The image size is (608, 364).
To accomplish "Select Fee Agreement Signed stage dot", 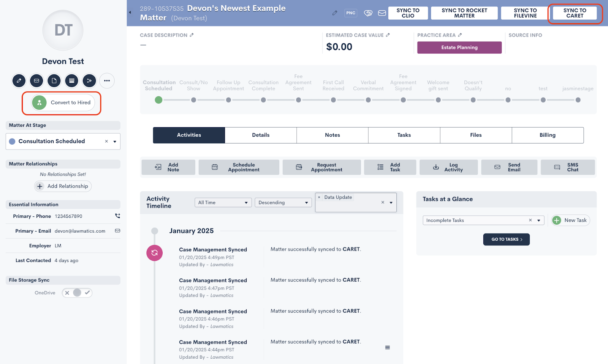I will coord(403,100).
